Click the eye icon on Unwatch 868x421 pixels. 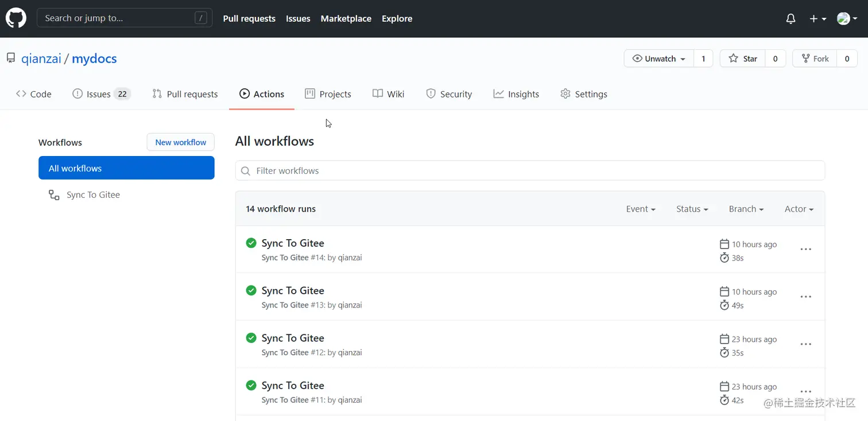tap(637, 59)
